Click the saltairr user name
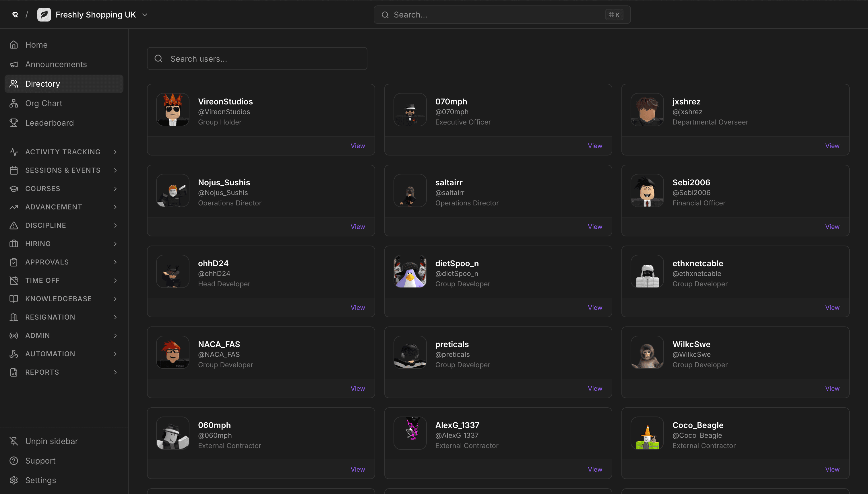868x494 pixels. point(449,182)
